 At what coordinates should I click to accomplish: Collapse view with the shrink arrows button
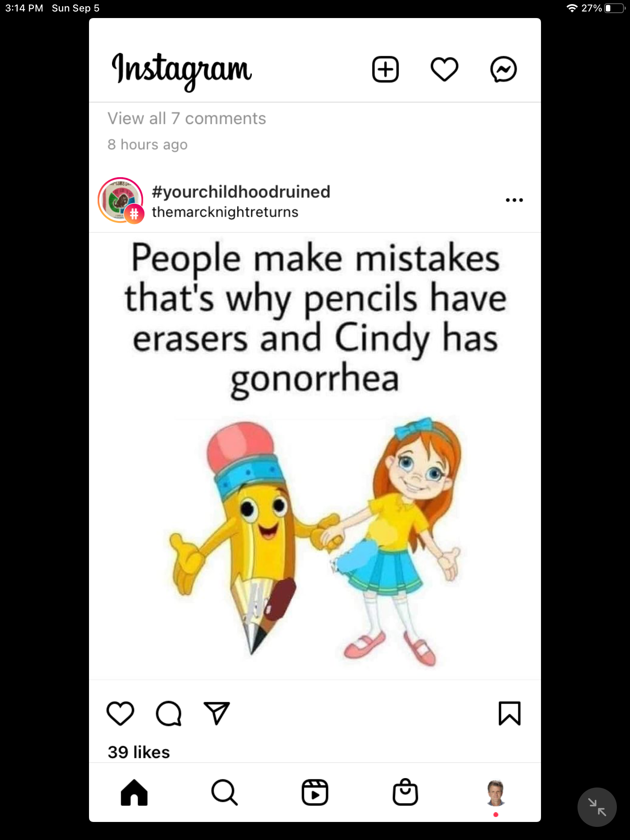(x=597, y=807)
